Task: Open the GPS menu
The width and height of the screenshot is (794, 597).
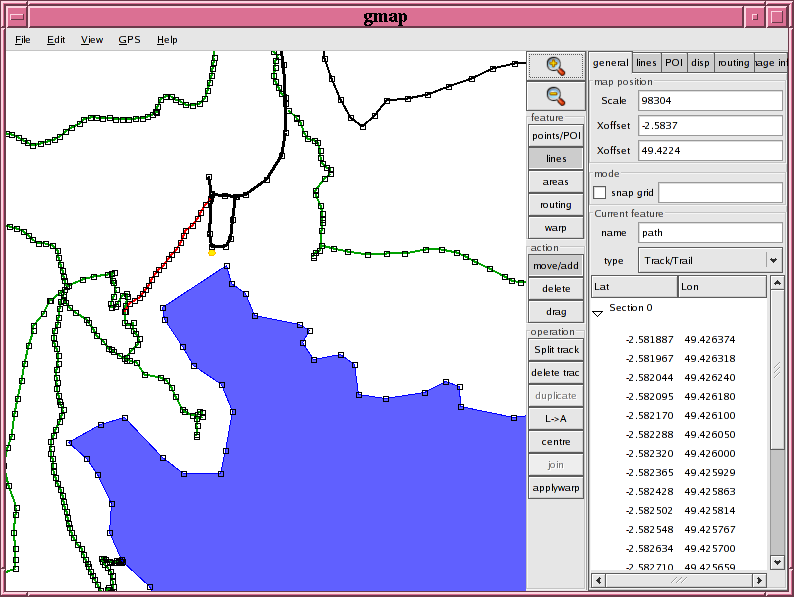Action: click(x=129, y=40)
